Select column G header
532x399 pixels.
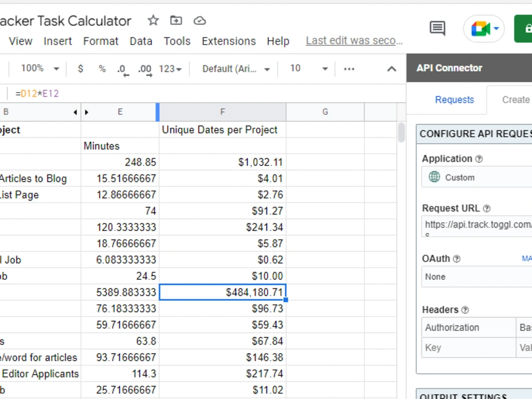pyautogui.click(x=325, y=112)
